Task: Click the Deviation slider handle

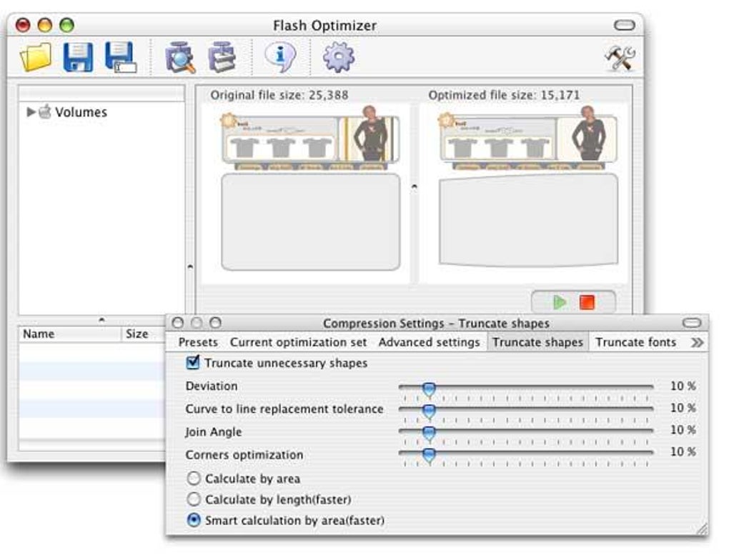Action: 429,389
